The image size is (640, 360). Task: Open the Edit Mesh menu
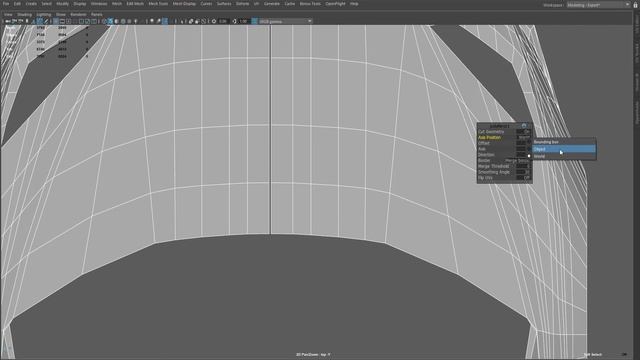coord(135,4)
